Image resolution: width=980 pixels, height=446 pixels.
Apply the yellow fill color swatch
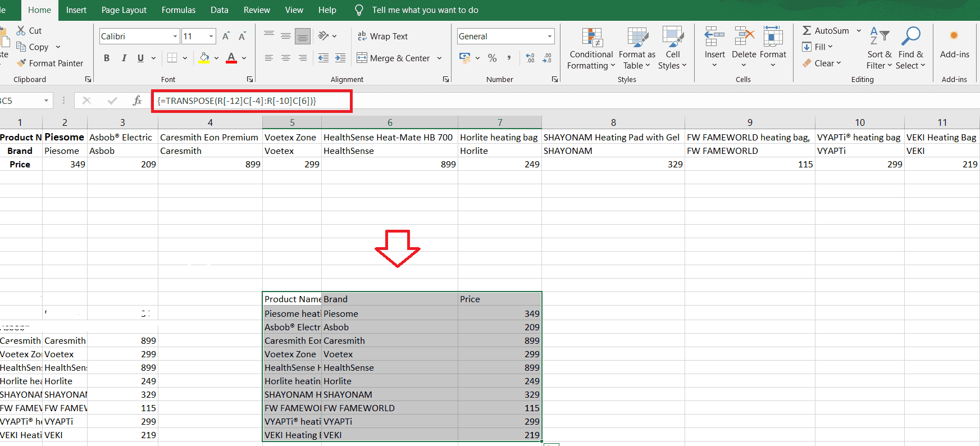tap(204, 58)
